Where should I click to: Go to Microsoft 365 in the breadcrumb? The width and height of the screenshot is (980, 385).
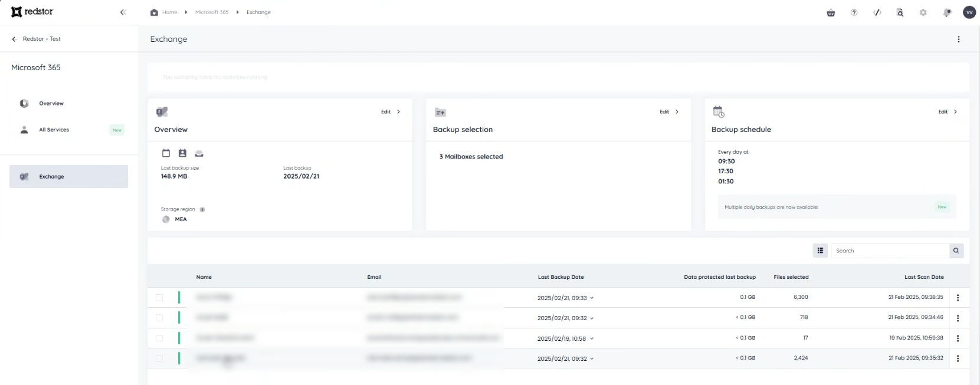click(212, 12)
